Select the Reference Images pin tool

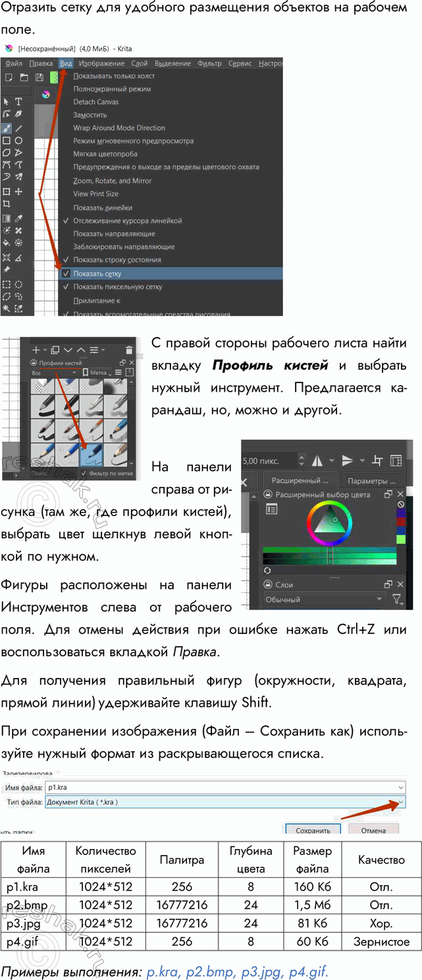point(7,270)
